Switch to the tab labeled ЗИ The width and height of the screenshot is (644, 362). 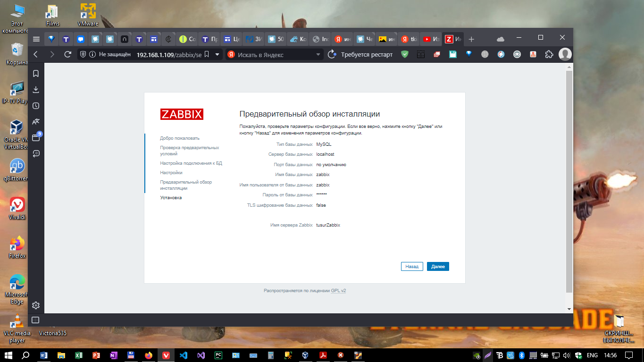tap(253, 39)
